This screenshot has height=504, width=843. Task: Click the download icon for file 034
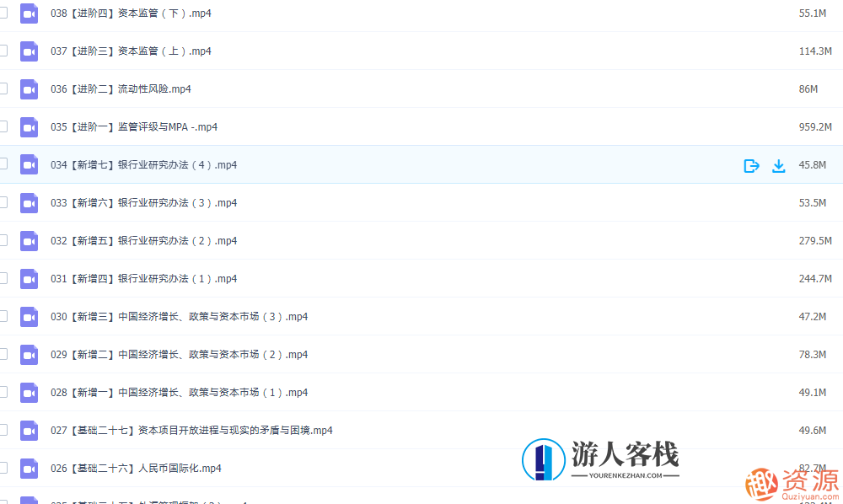778,165
